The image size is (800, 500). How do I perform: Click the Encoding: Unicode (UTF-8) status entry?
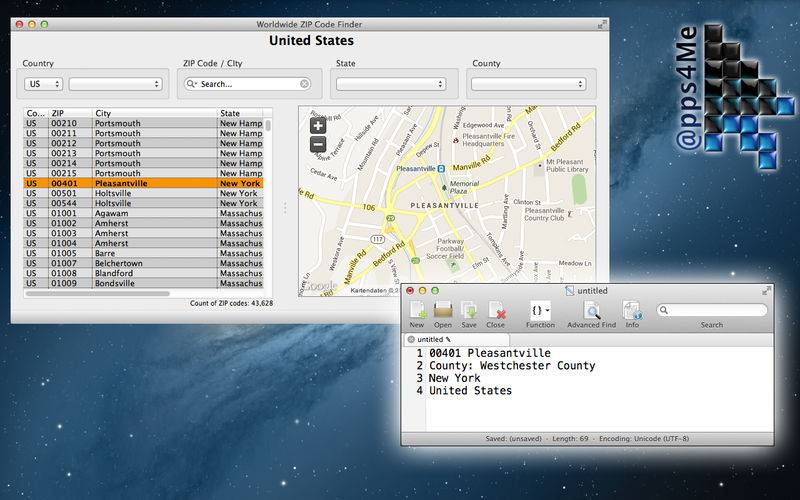pos(644,438)
